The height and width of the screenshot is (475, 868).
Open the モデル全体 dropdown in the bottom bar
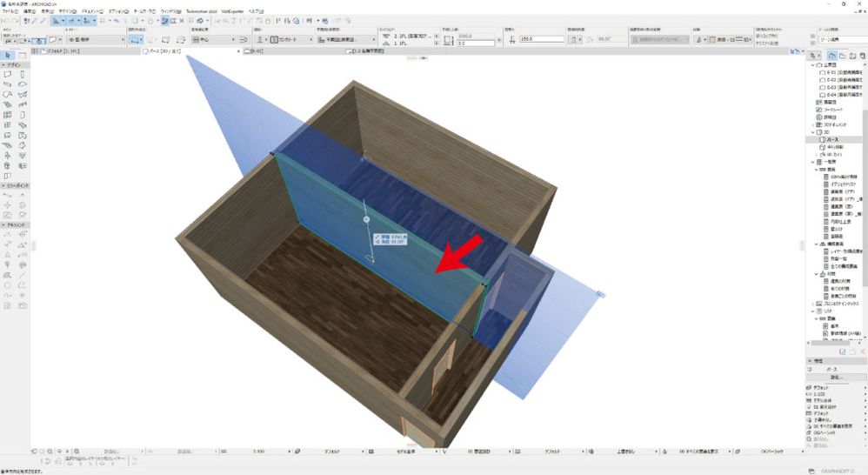(408, 452)
